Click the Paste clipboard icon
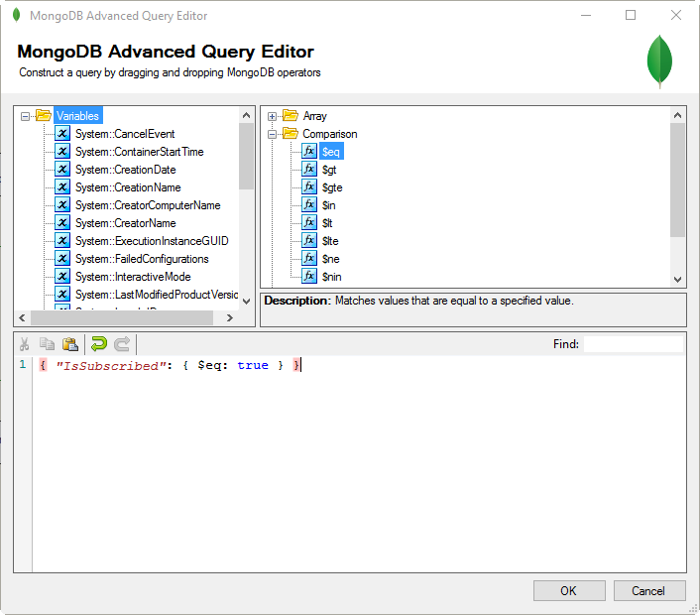Viewport: 700px width, 615px height. [x=70, y=344]
